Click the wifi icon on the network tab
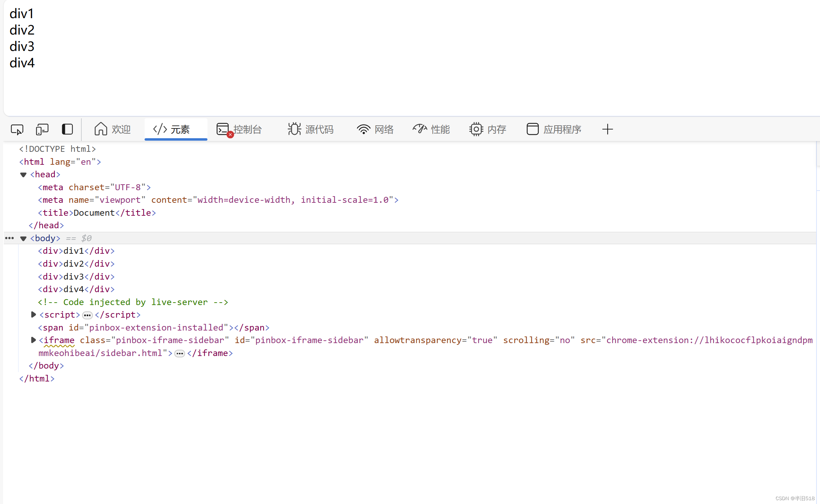Screen dimensions: 820x504 pos(364,129)
